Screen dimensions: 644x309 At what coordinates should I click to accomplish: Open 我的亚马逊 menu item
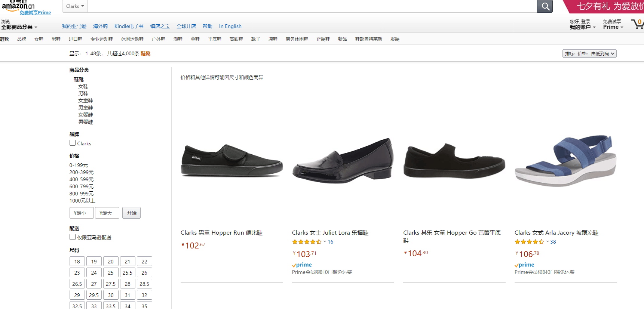74,26
